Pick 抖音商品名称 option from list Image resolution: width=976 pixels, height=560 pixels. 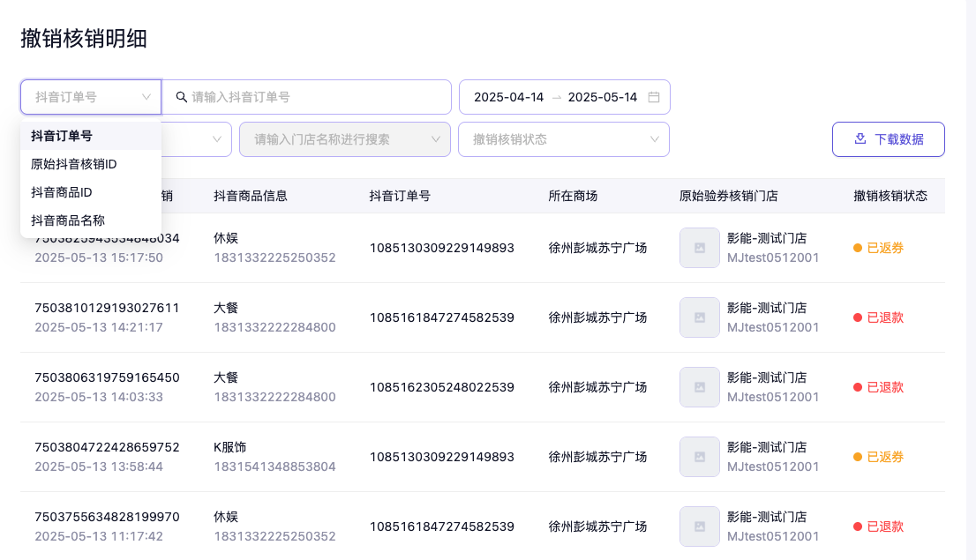click(68, 220)
